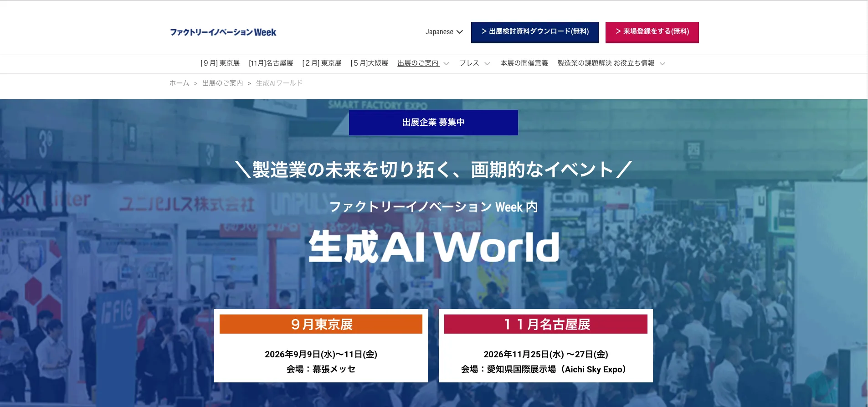Click 会場：幕張メッセ text
The height and width of the screenshot is (407, 868).
[321, 369]
